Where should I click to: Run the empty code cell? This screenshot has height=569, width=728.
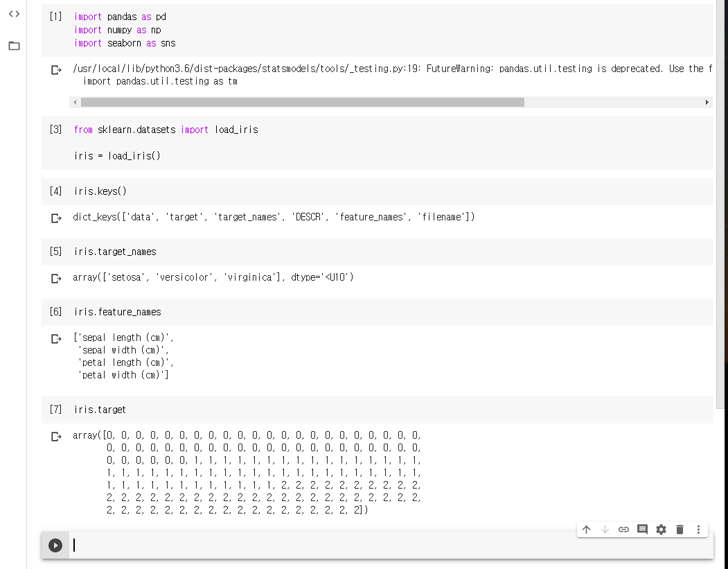click(55, 545)
